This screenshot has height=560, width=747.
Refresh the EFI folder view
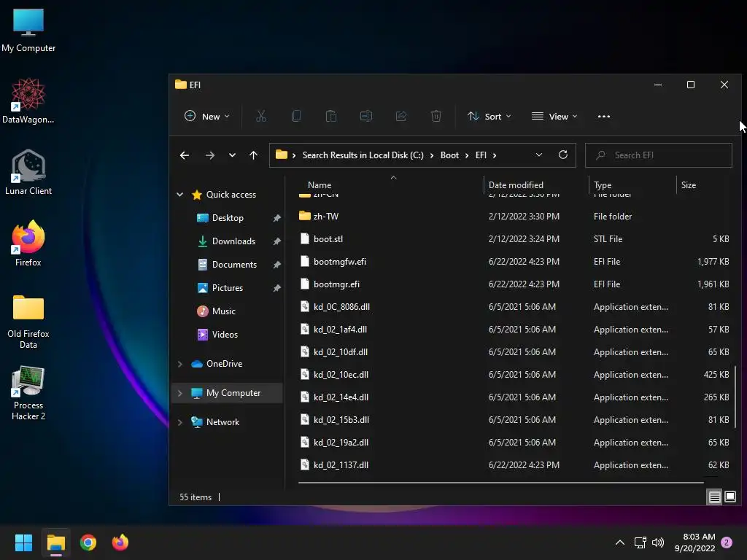(x=563, y=155)
